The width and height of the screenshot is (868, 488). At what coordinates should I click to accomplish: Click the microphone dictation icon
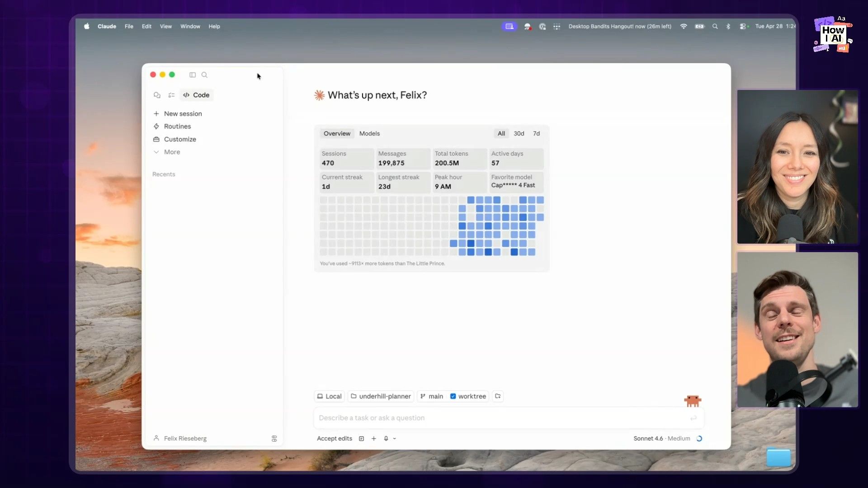pyautogui.click(x=386, y=439)
